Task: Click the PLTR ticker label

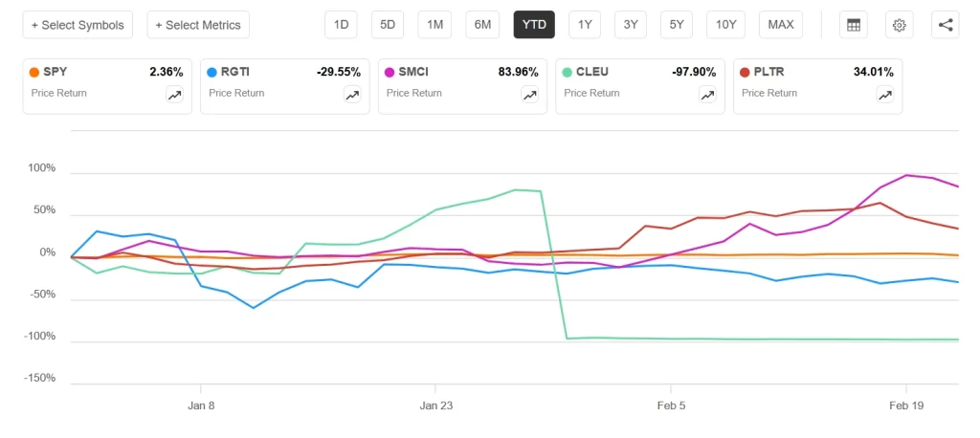Action: click(768, 73)
